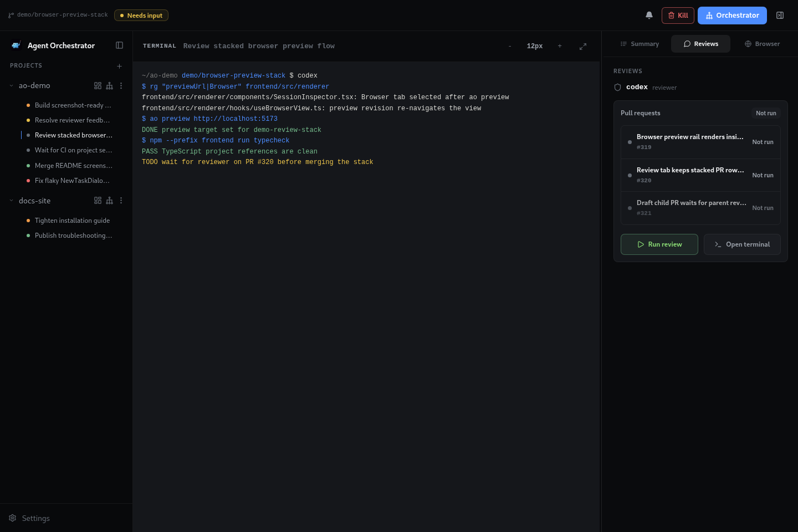The image size is (798, 532).
Task: Click the TODO wait for reviewer line
Action: pyautogui.click(x=258, y=162)
